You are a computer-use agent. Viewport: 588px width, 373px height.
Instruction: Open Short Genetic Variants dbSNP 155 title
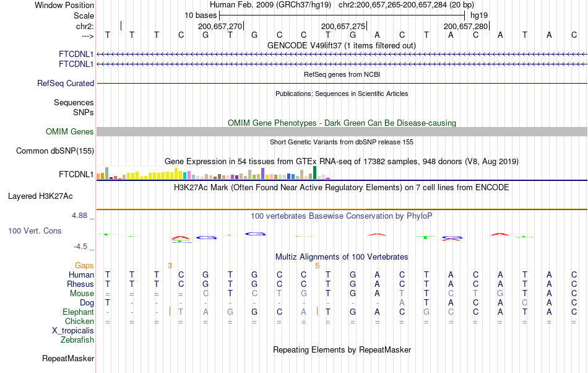pyautogui.click(x=342, y=142)
